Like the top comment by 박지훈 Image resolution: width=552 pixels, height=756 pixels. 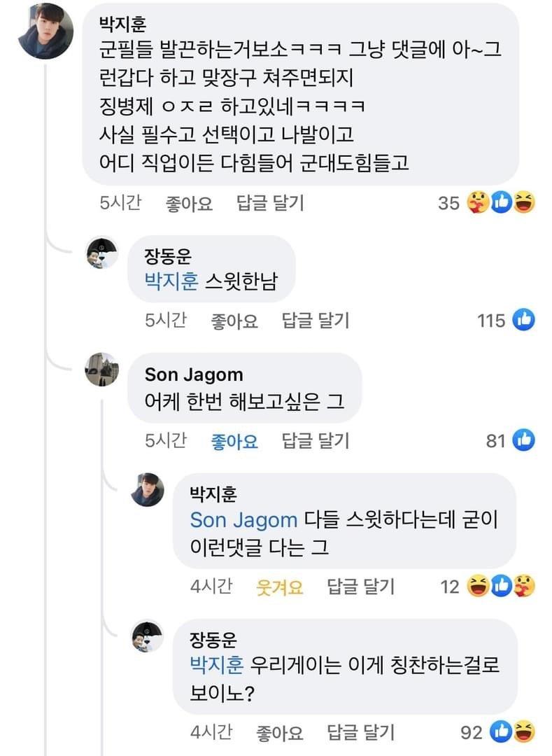189,204
